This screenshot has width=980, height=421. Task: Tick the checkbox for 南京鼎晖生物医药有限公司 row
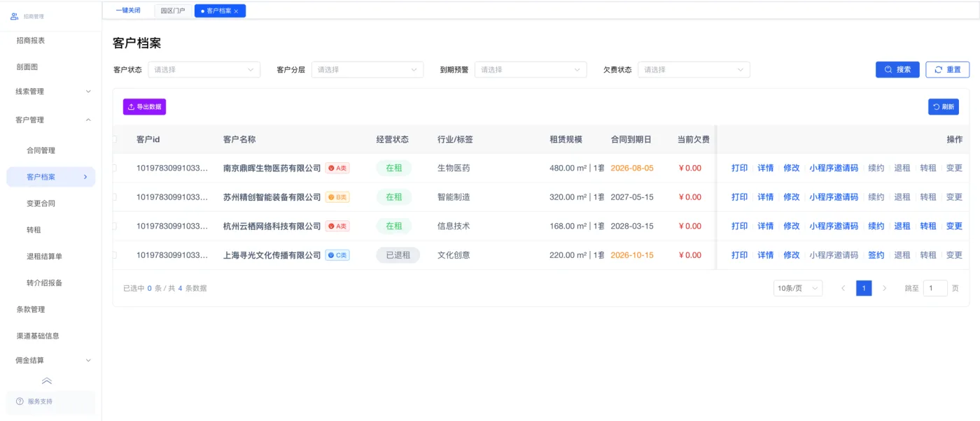point(114,168)
